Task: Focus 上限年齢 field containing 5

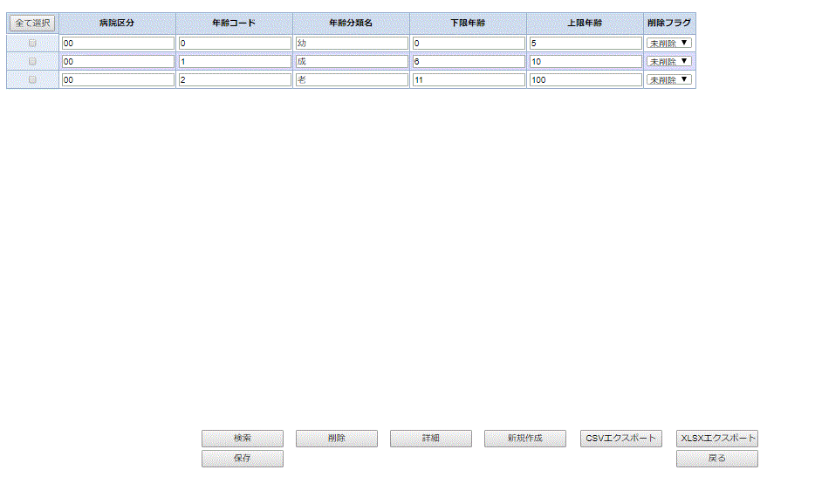Action: pyautogui.click(x=586, y=43)
